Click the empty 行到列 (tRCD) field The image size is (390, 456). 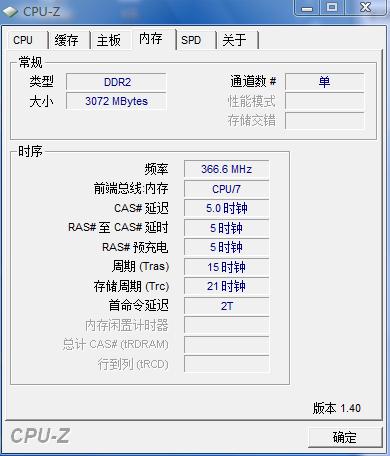click(x=226, y=364)
